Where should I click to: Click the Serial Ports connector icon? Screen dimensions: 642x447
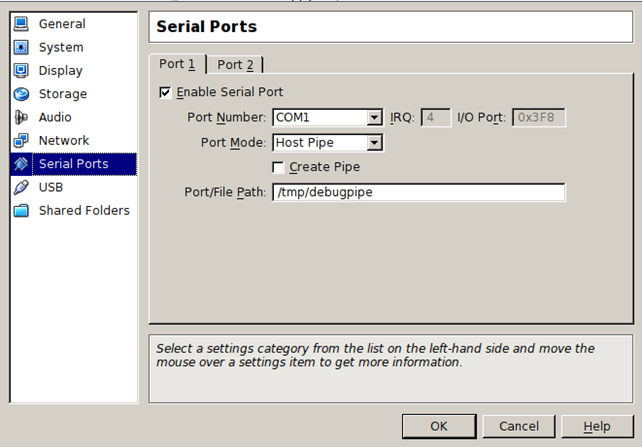(x=21, y=164)
